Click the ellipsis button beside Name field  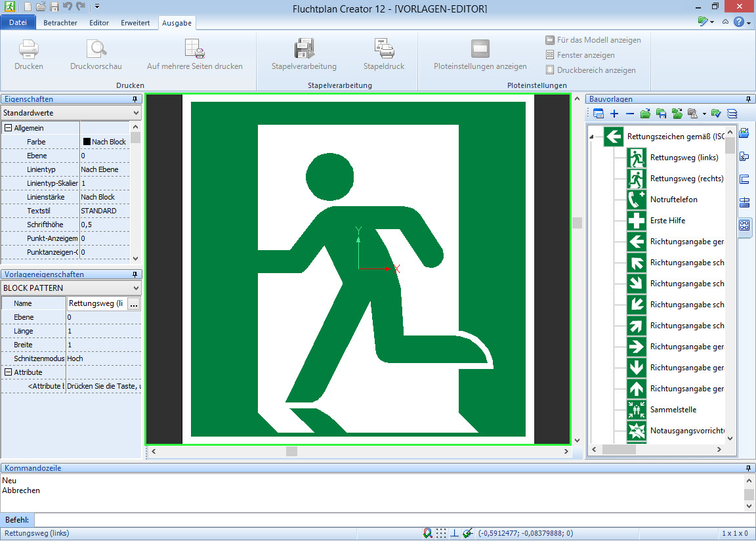click(x=134, y=304)
